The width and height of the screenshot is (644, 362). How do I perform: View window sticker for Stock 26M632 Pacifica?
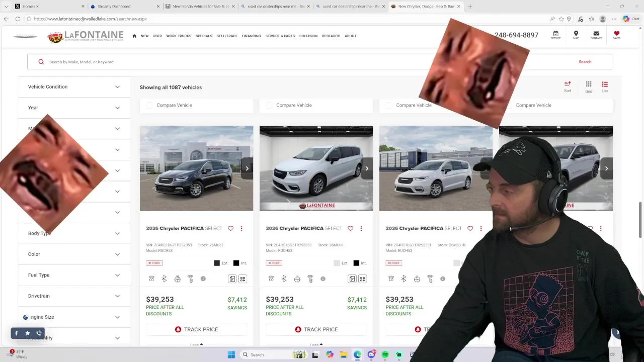click(232, 279)
